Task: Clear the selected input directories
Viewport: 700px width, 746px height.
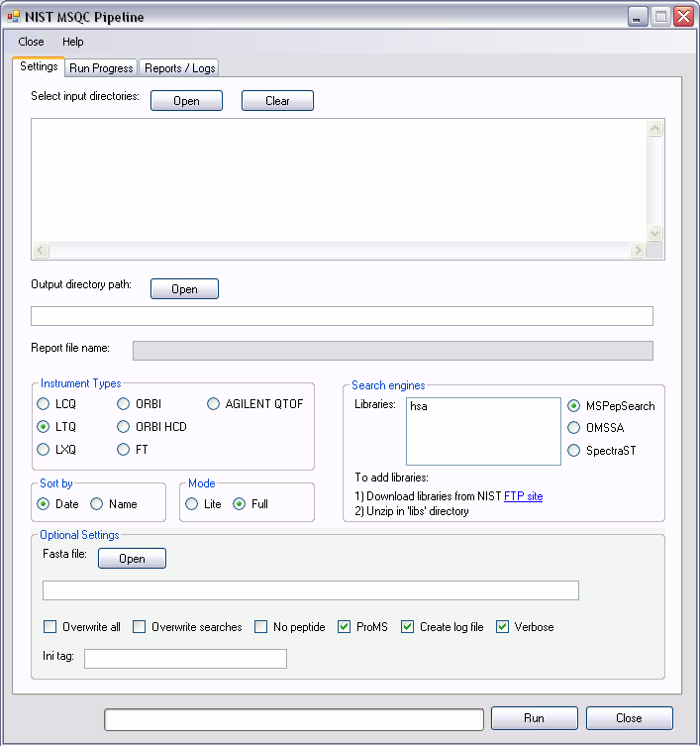Action: 277,101
